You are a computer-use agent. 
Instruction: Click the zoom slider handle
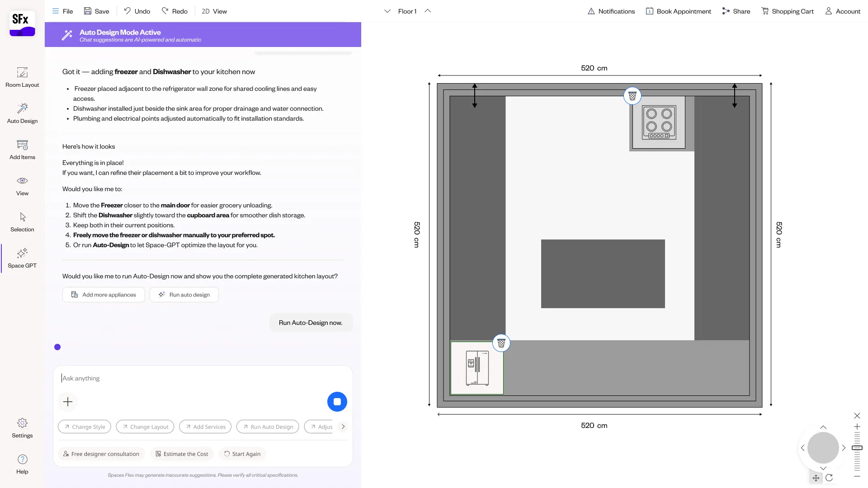pos(857,448)
